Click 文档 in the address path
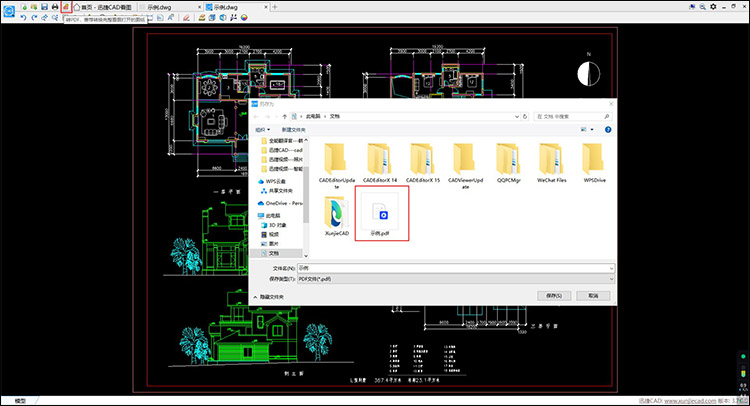This screenshot has width=750, height=406. click(x=335, y=116)
